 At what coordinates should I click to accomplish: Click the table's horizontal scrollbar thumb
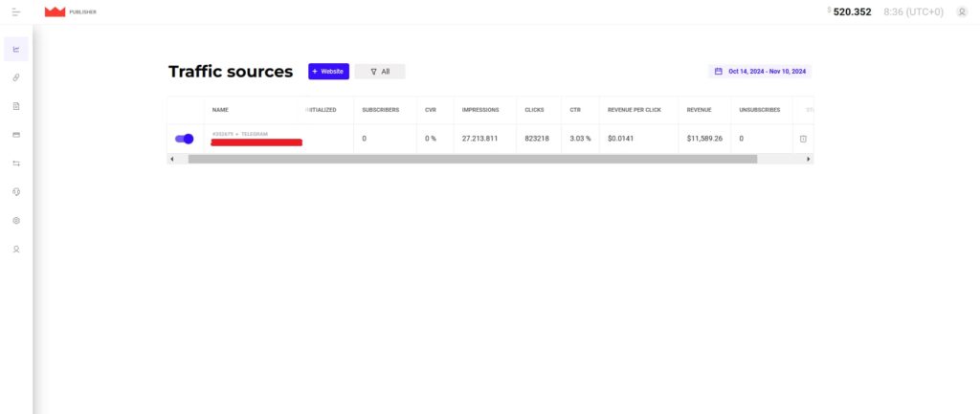coord(472,159)
